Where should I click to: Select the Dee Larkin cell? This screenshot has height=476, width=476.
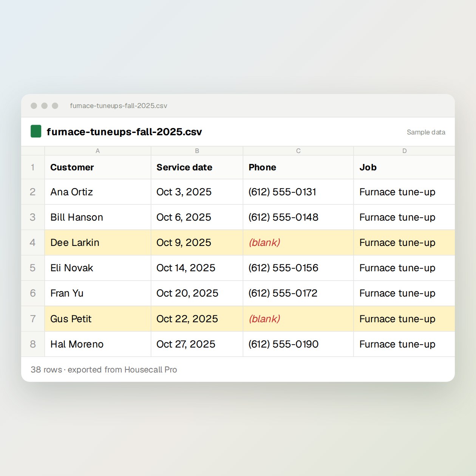(98, 243)
